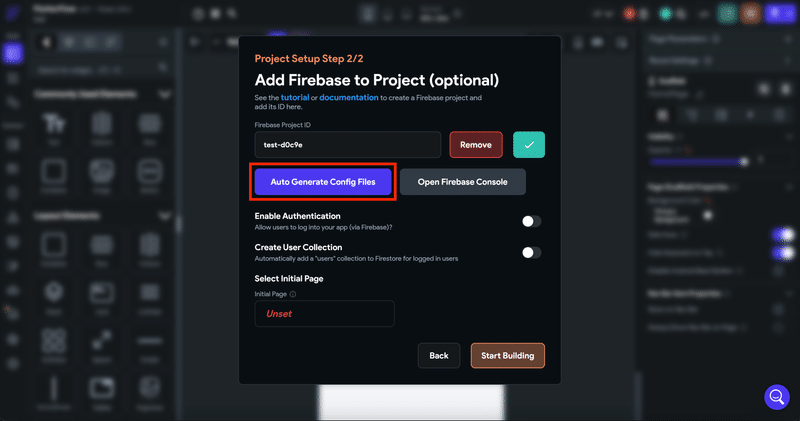Open the documentation link
This screenshot has width=800, height=421.
click(348, 97)
